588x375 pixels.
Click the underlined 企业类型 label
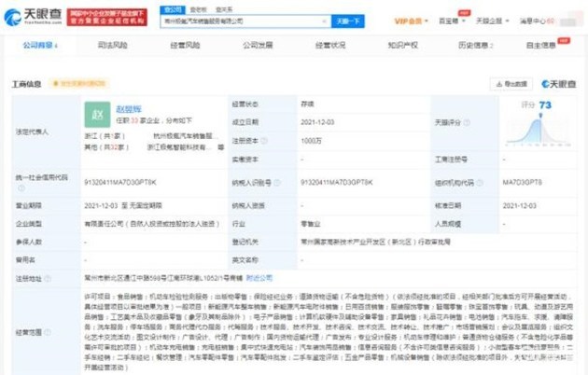tap(29, 224)
